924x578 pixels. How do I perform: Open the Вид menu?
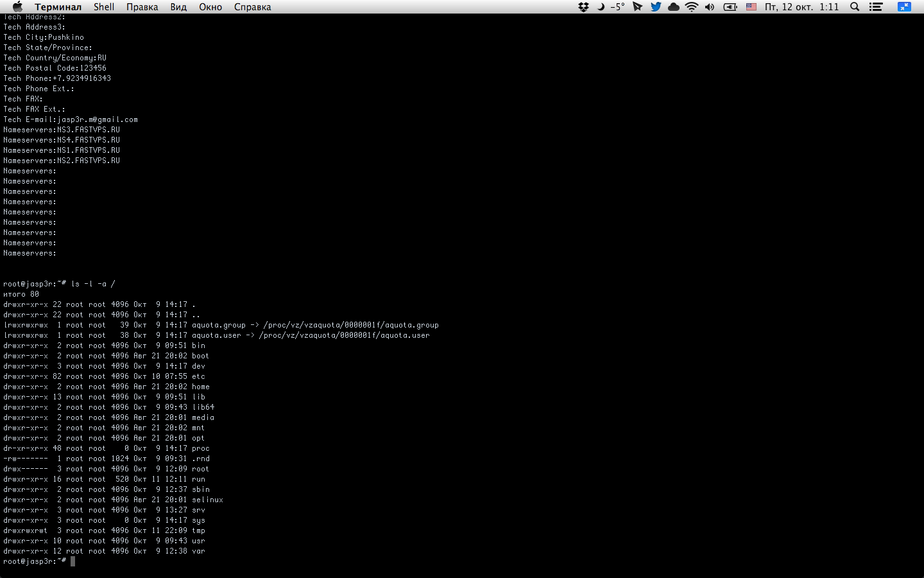pos(178,7)
